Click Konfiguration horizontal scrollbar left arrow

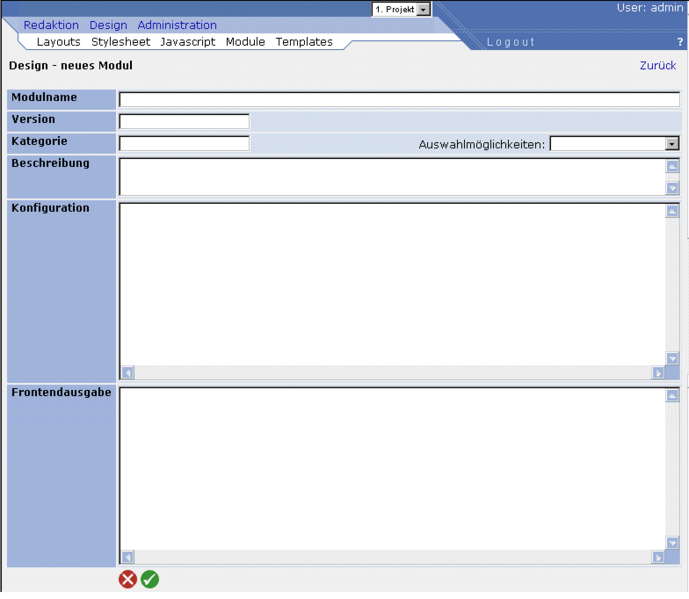coord(127,373)
